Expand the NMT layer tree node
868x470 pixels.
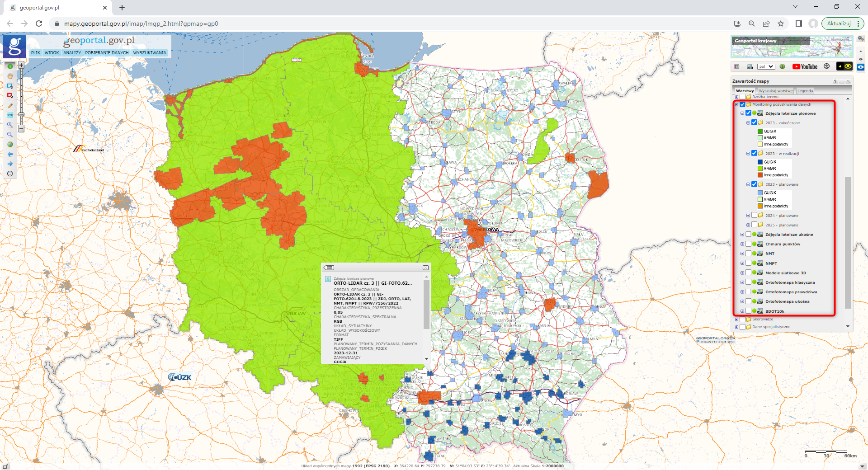[742, 254]
